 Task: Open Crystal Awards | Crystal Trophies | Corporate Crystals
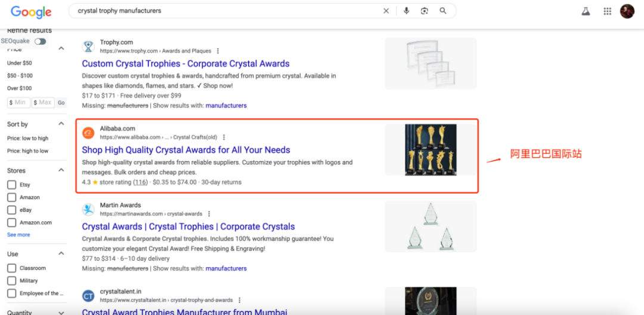(x=188, y=227)
